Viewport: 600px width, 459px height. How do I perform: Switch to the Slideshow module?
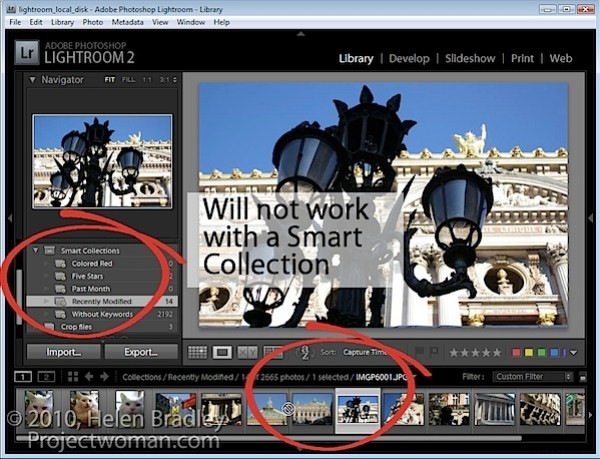[470, 59]
